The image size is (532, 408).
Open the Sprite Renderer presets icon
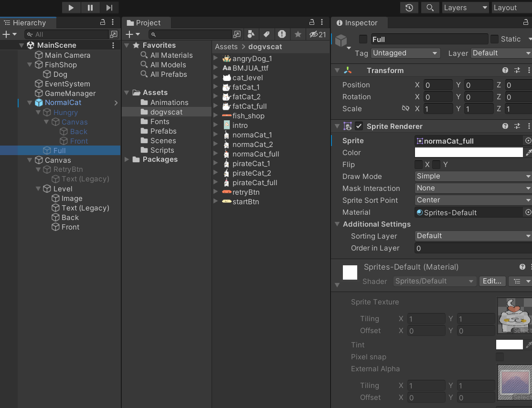click(517, 126)
